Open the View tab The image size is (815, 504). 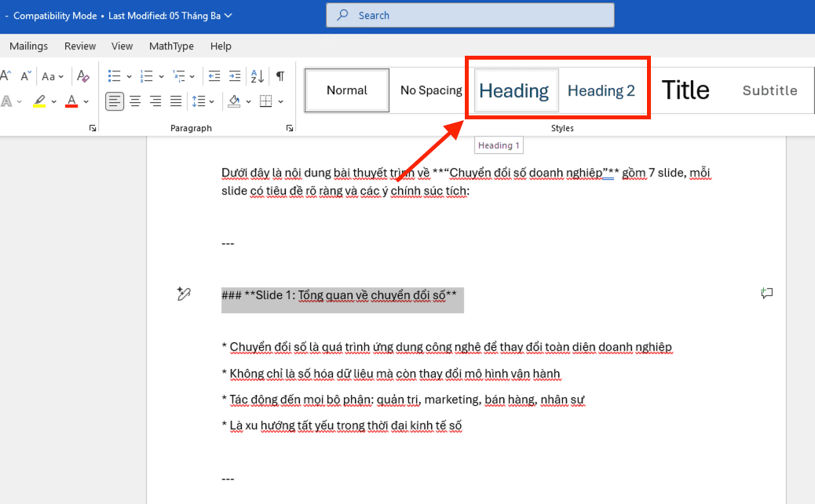[122, 46]
